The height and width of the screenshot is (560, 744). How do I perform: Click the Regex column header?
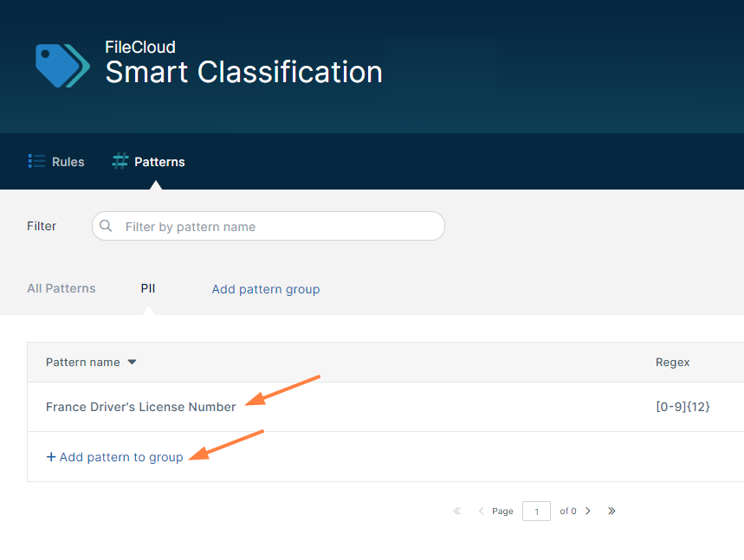coord(672,363)
